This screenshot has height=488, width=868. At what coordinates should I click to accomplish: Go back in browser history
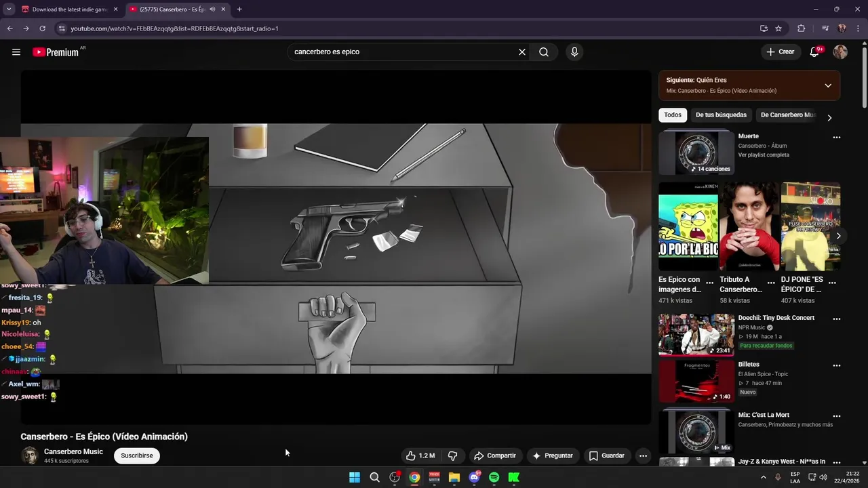click(9, 28)
